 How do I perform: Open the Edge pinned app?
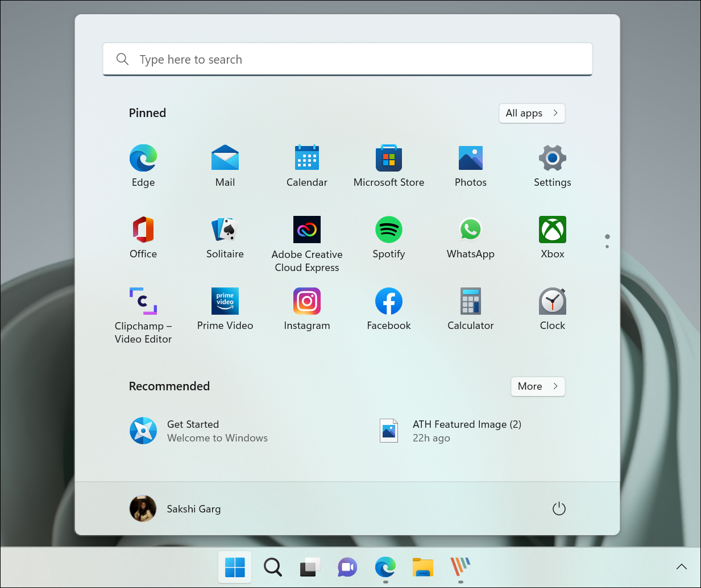coord(143,165)
